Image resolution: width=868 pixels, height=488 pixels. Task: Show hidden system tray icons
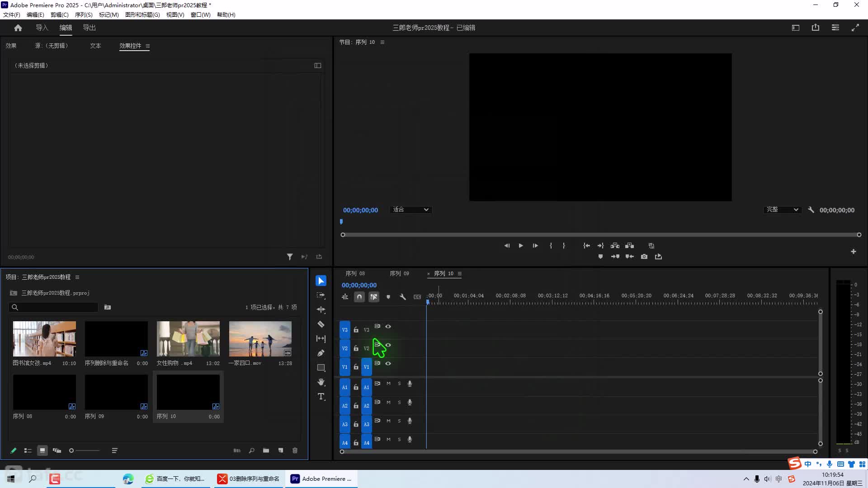click(746, 479)
